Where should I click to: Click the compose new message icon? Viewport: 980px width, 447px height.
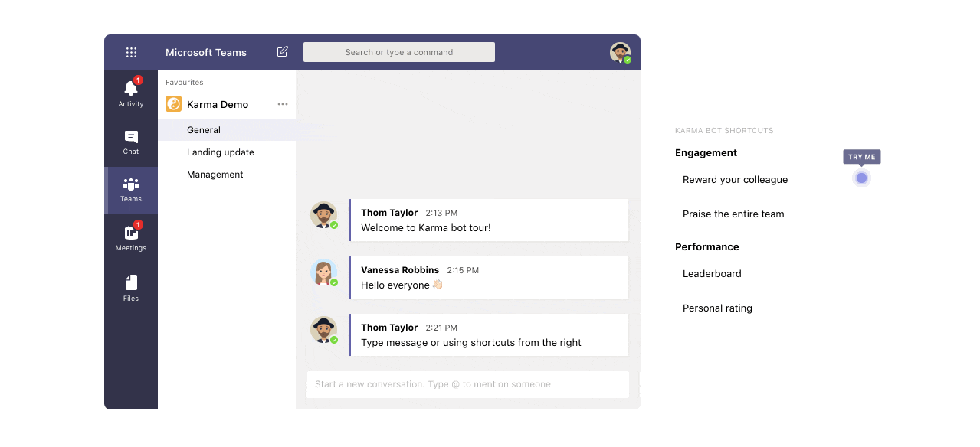(x=283, y=52)
